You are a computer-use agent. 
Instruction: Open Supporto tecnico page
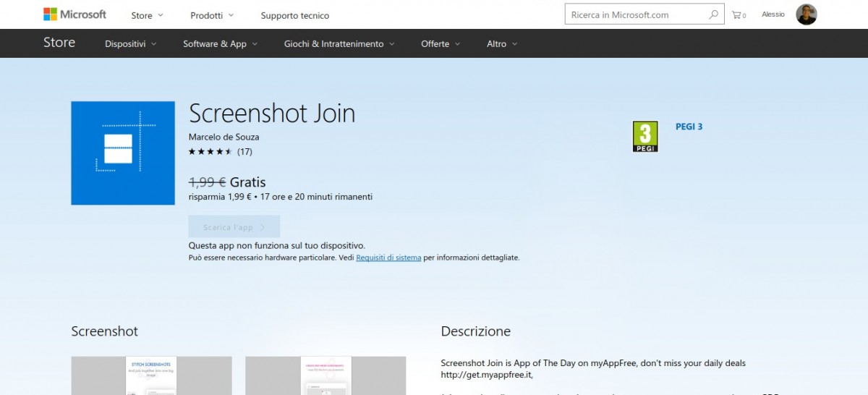294,15
